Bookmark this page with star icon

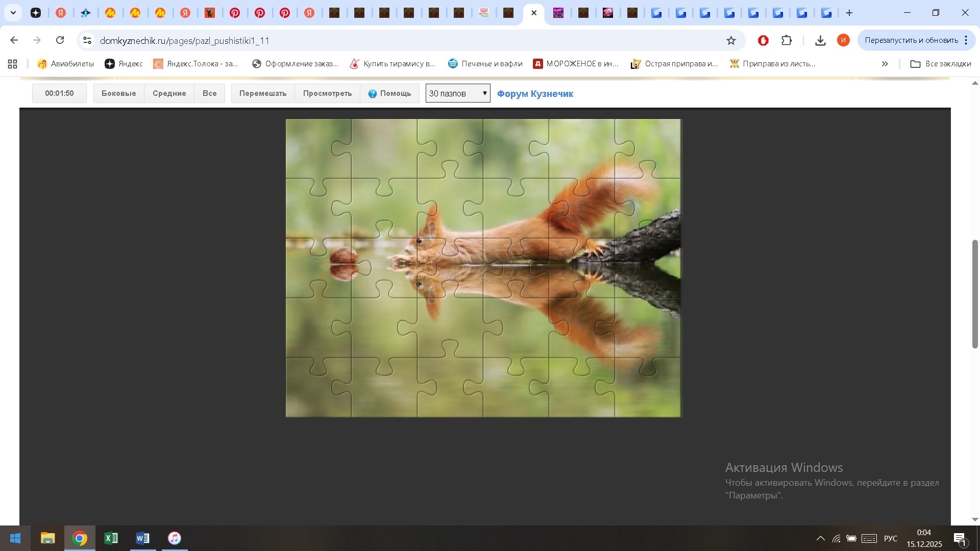(x=731, y=40)
